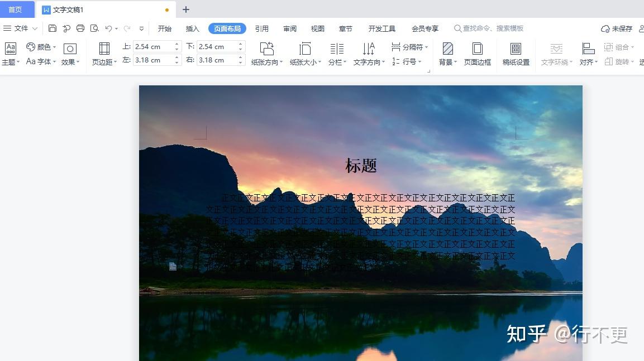
Task: Open Print Preview from the quick access toolbar
Action: (x=94, y=28)
